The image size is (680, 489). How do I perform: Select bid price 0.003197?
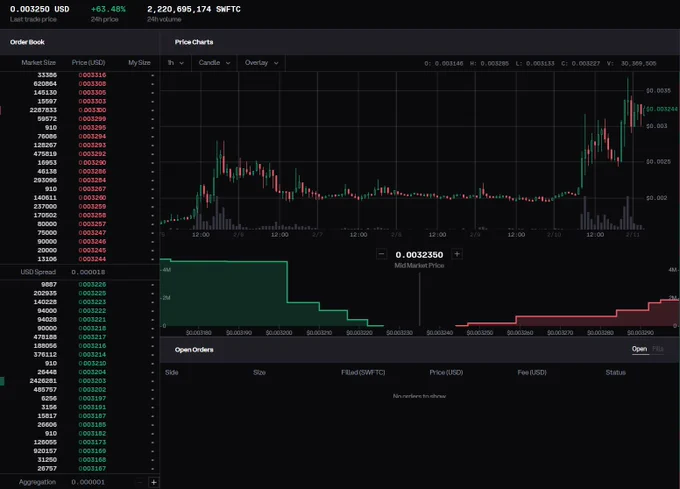(92, 398)
